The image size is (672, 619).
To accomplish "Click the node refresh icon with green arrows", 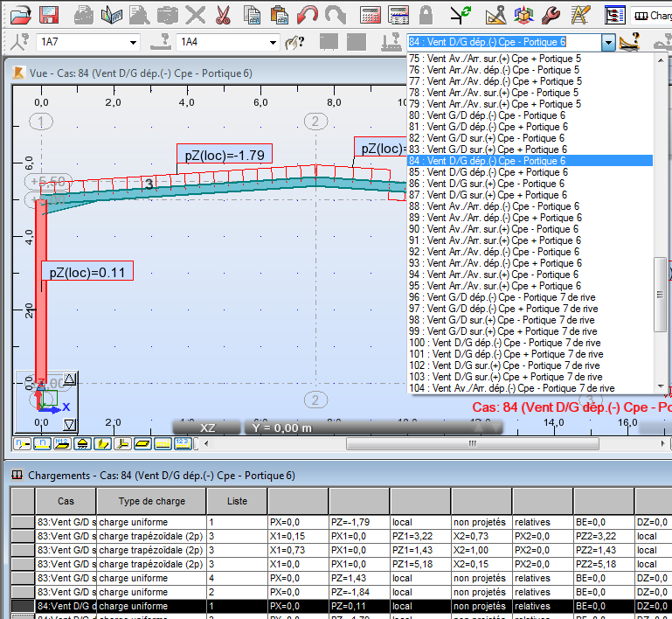I will pos(461,15).
